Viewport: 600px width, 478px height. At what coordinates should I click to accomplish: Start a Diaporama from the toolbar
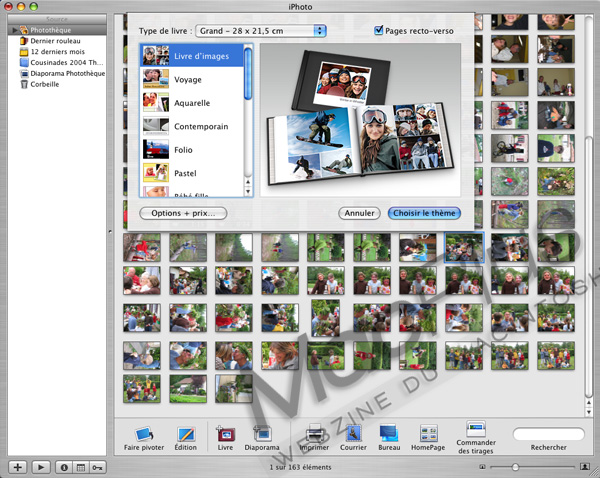pyautogui.click(x=262, y=434)
